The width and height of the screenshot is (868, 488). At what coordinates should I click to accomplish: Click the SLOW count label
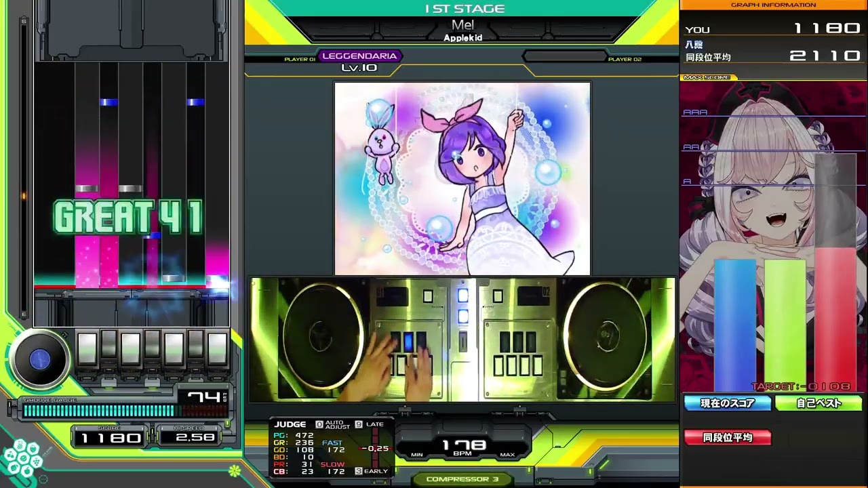click(x=332, y=464)
